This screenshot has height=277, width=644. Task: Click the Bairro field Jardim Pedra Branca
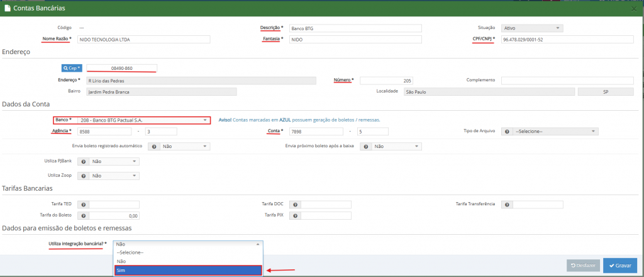click(162, 92)
